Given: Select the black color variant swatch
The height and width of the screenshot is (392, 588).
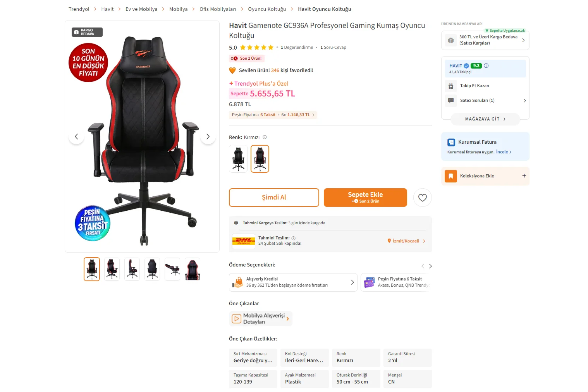Looking at the screenshot, I should click(238, 159).
